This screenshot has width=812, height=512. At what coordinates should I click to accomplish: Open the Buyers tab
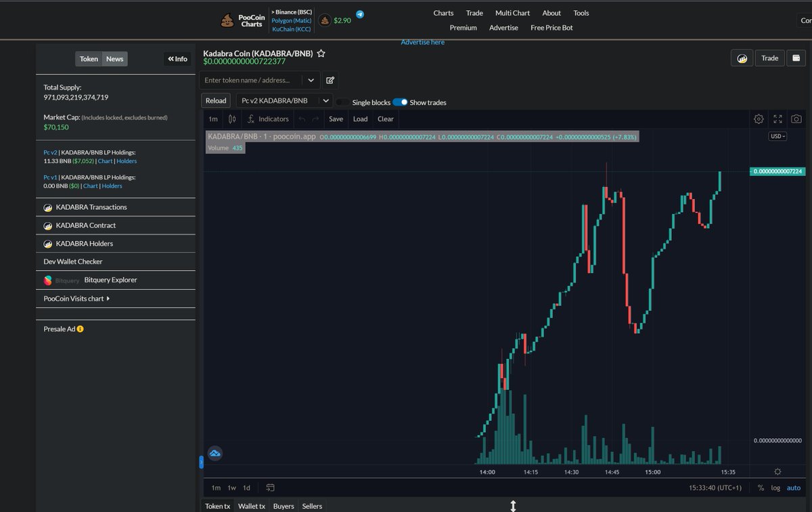pyautogui.click(x=284, y=506)
